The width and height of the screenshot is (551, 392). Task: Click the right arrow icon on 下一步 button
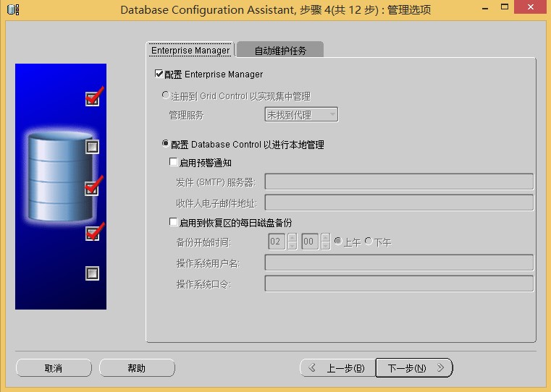coord(439,368)
